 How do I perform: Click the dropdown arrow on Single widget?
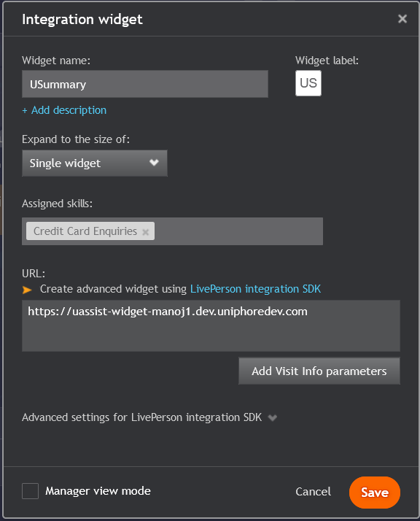(154, 163)
